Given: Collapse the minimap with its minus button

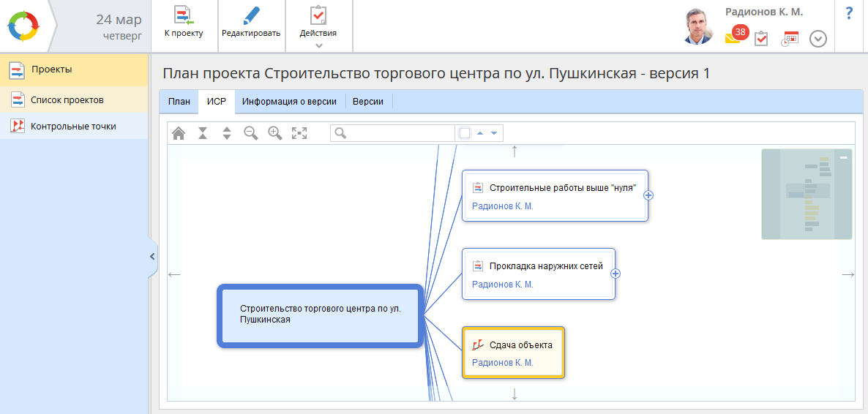Looking at the screenshot, I should point(843,158).
